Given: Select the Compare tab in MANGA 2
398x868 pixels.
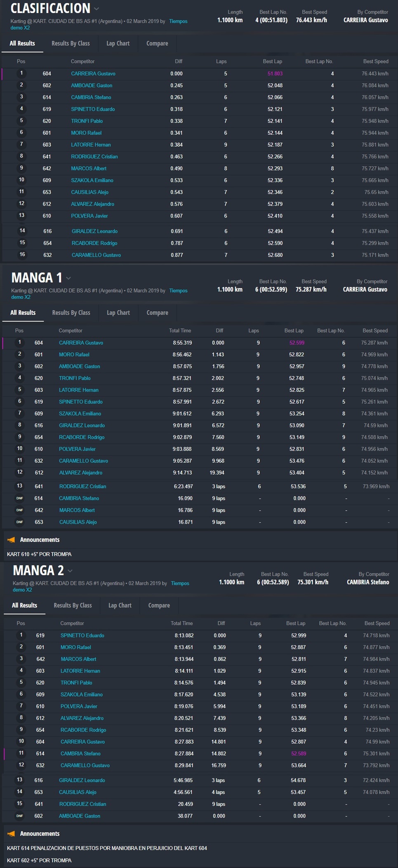Looking at the screenshot, I should [x=159, y=605].
